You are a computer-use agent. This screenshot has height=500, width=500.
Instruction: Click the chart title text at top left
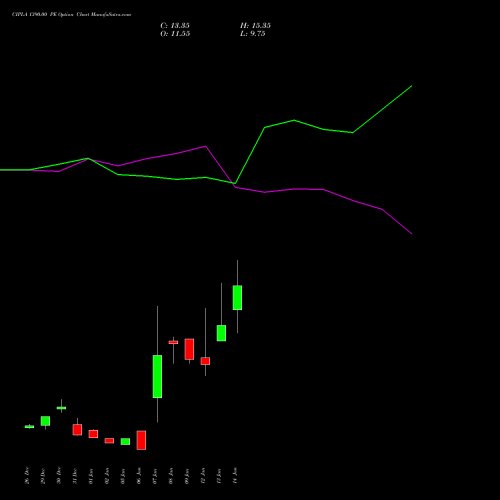tap(71, 15)
